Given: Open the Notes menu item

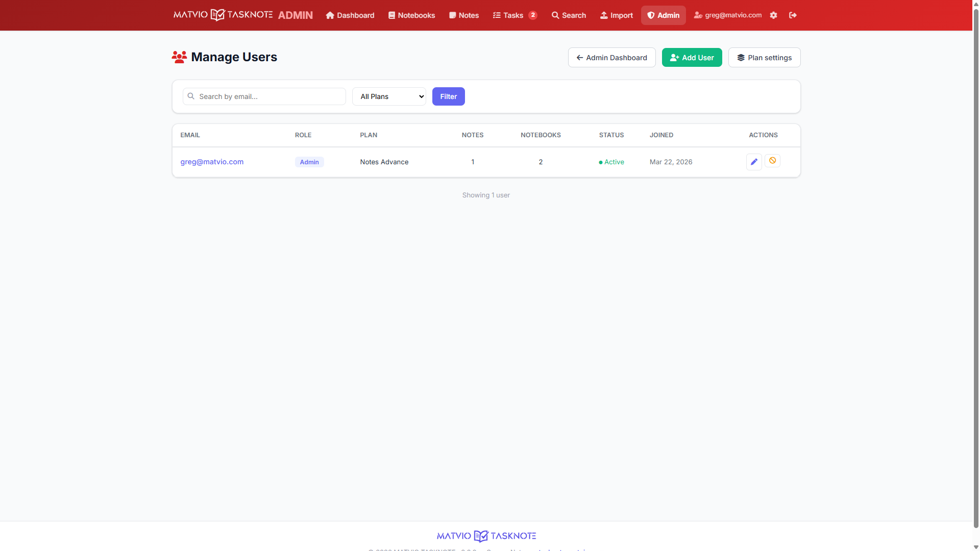Looking at the screenshot, I should (464, 15).
